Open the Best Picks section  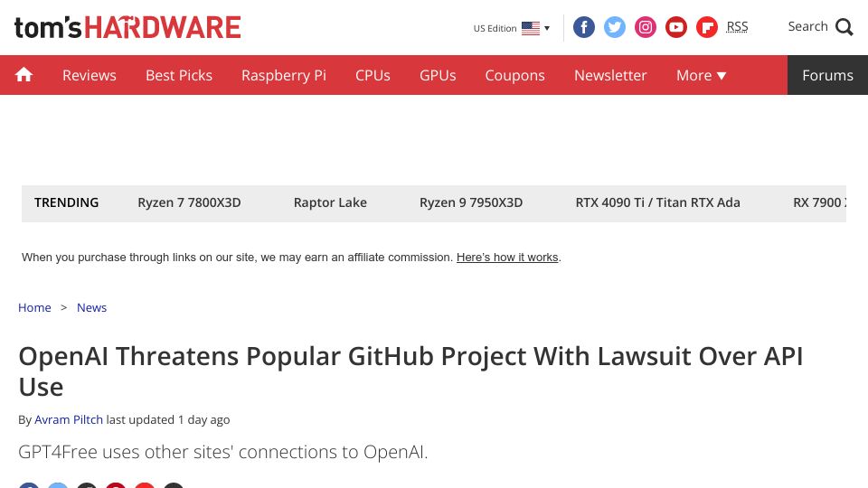pyautogui.click(x=179, y=75)
